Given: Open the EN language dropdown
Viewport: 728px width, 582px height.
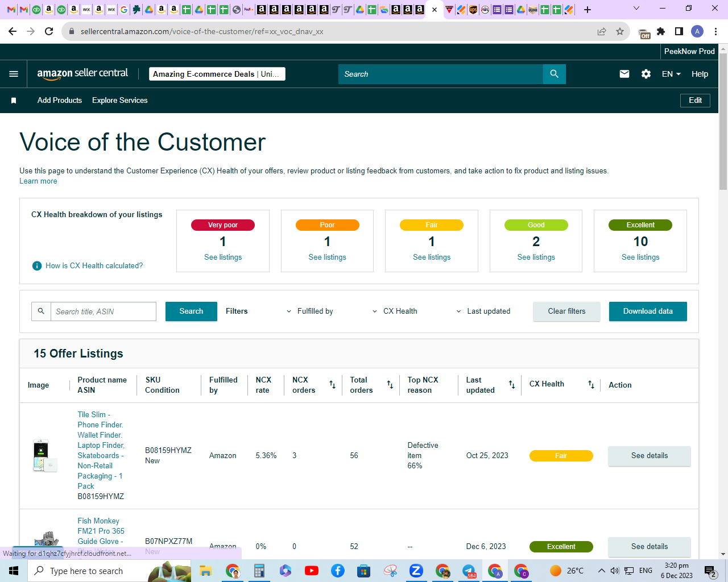Looking at the screenshot, I should coord(671,74).
